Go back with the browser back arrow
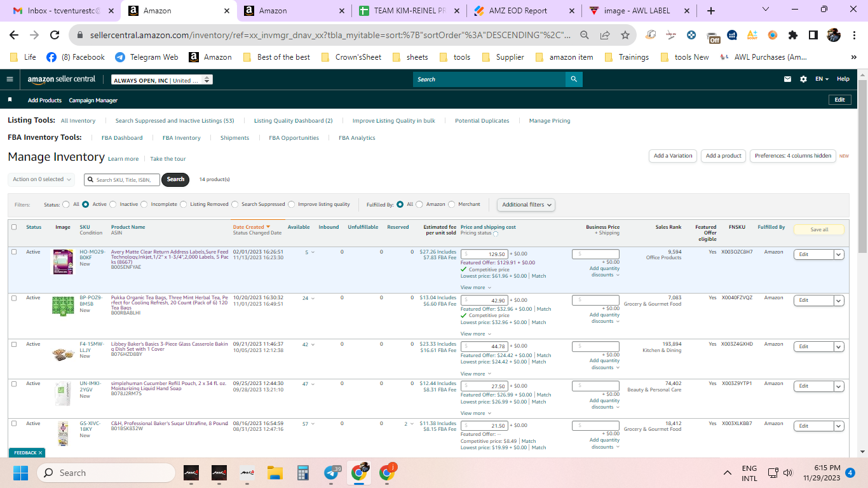 13,35
